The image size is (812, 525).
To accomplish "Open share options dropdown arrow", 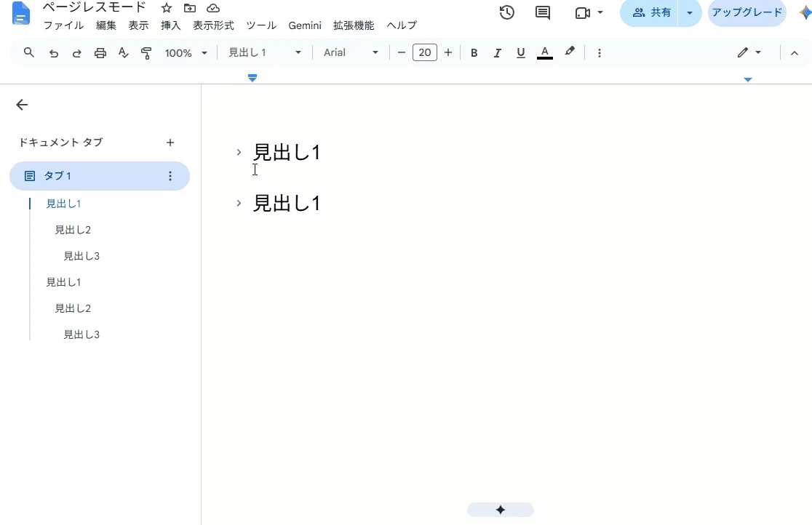I will tap(690, 12).
